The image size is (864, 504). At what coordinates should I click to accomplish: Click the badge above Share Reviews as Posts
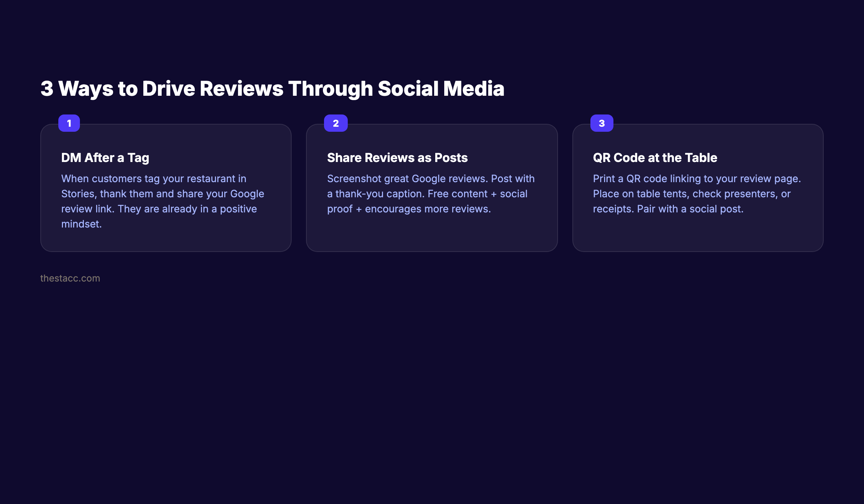[x=336, y=123]
